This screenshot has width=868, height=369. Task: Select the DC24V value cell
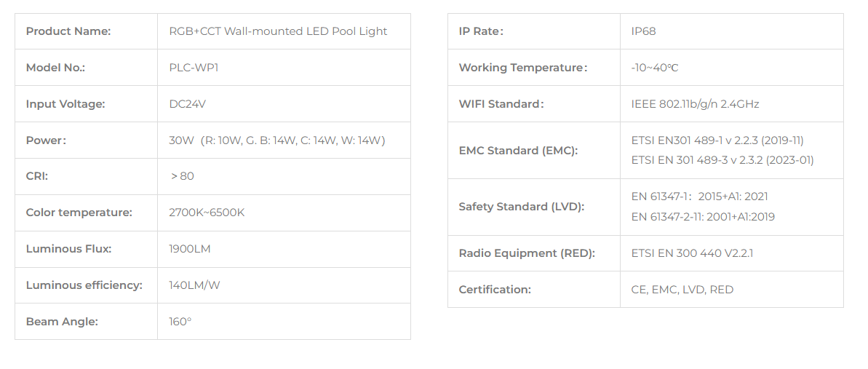tap(284, 104)
